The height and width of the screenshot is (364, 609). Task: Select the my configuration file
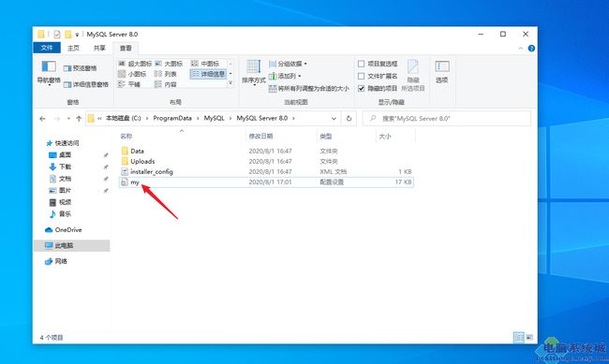coord(266,182)
